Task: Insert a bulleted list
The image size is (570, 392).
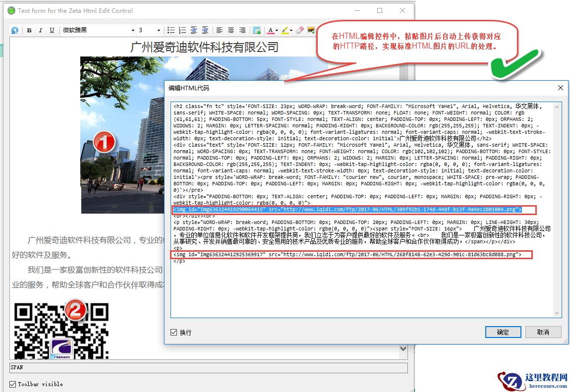Action: click(x=171, y=30)
